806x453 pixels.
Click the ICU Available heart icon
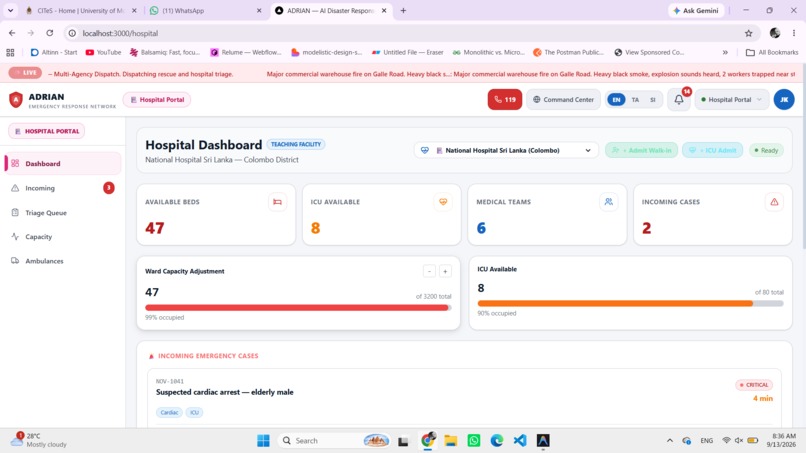443,202
